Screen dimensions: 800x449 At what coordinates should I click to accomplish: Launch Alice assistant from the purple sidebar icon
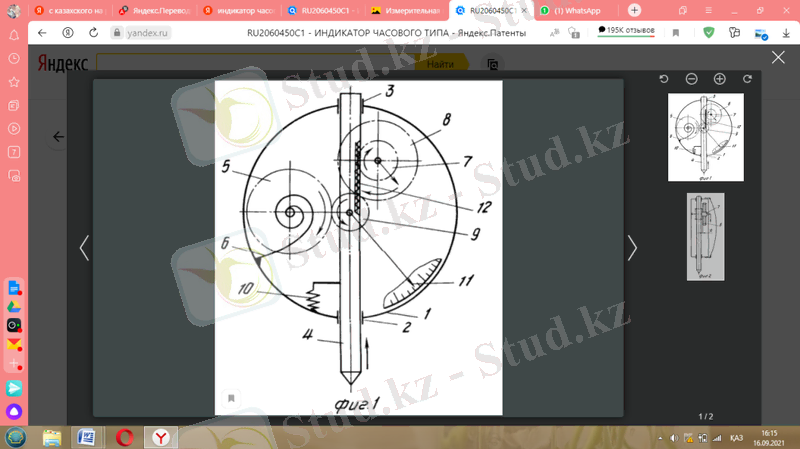(14, 411)
